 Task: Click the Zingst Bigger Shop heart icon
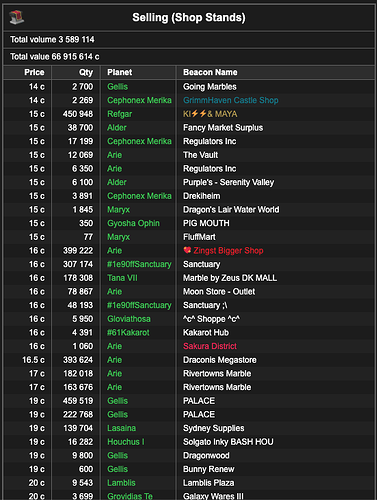point(187,250)
